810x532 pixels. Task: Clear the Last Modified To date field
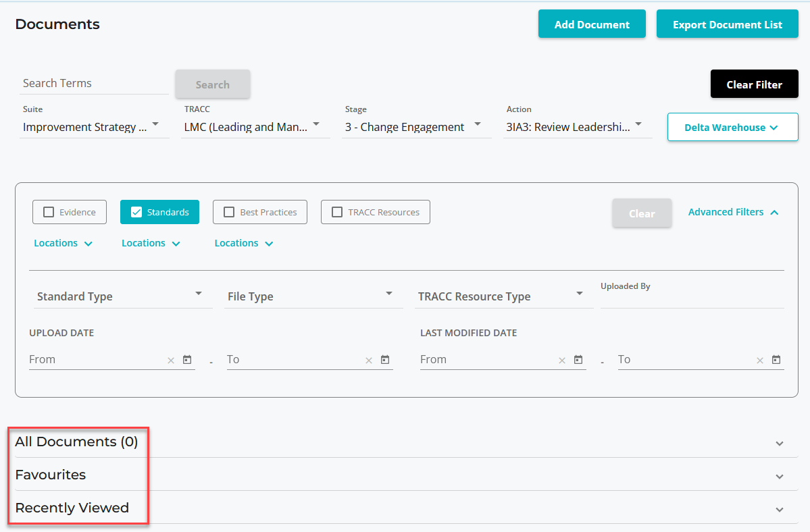tap(760, 361)
